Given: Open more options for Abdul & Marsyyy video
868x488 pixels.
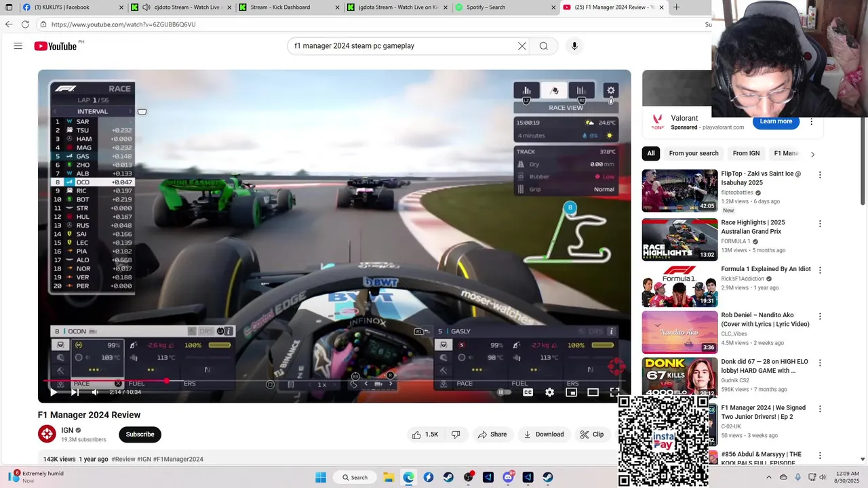Looking at the screenshot, I should pyautogui.click(x=819, y=455).
